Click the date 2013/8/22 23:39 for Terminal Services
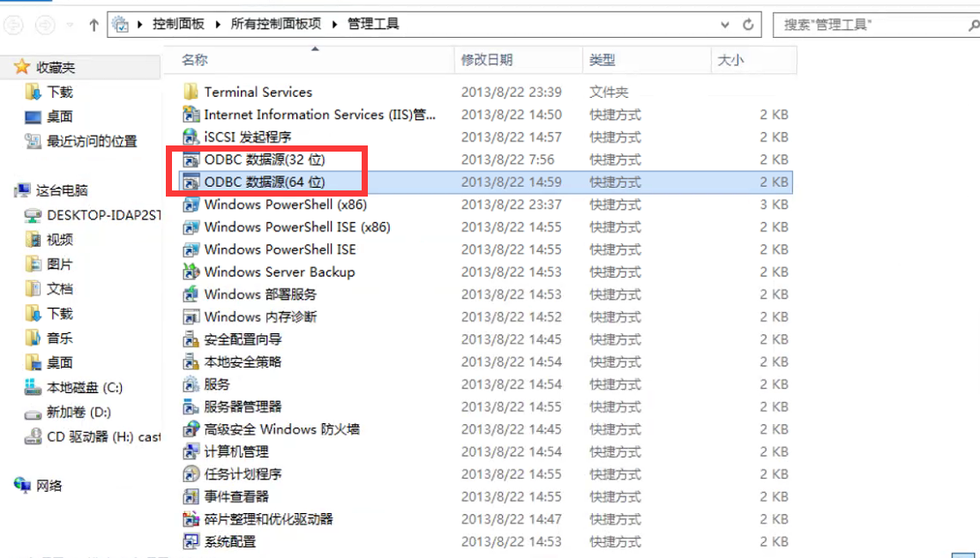 (x=512, y=92)
